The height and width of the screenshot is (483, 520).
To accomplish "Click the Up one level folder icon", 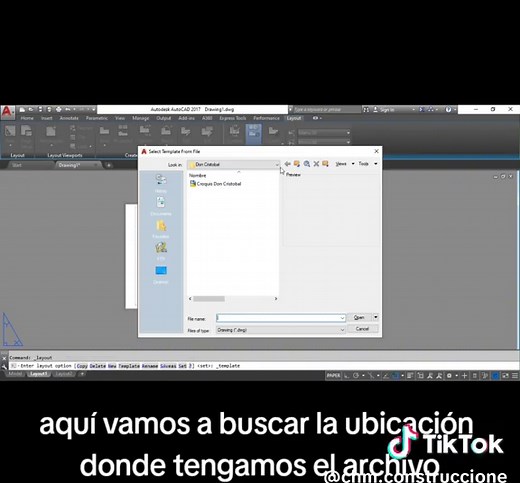I will coord(297,164).
